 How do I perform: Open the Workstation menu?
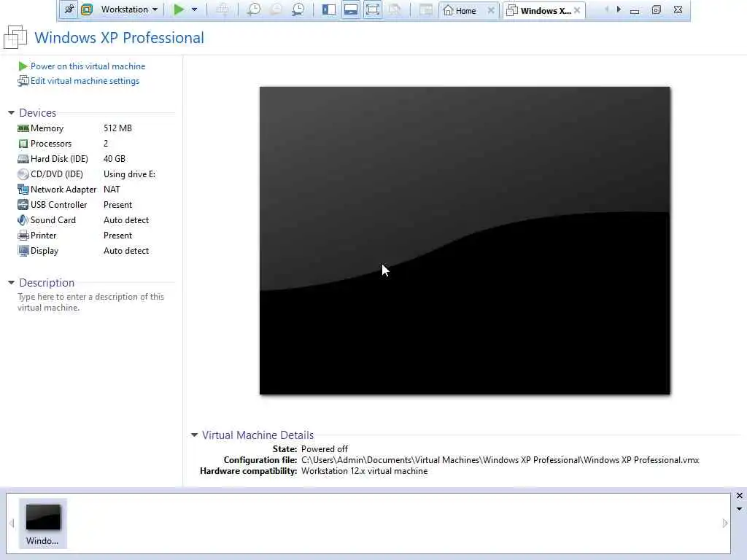tap(128, 9)
